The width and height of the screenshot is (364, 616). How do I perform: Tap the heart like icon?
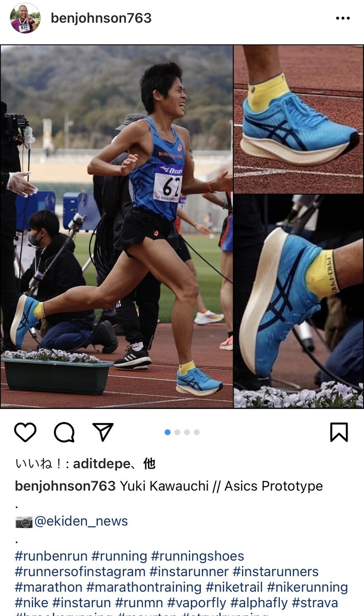[25, 432]
